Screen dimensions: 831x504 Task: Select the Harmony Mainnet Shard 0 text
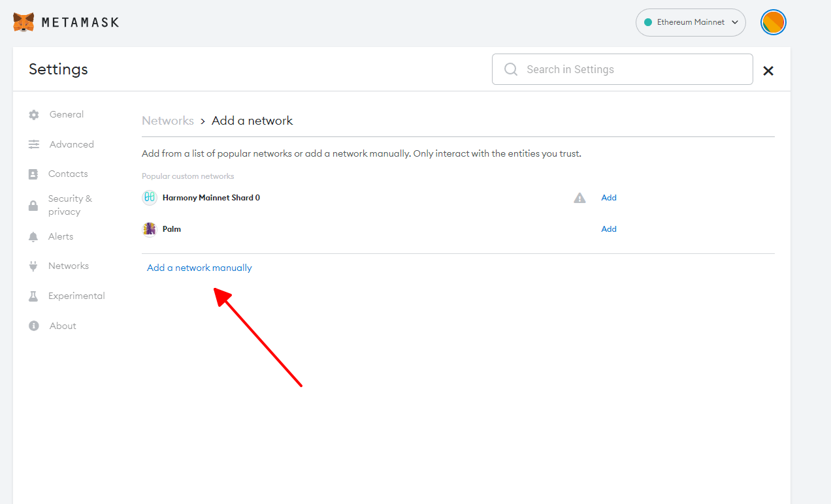211,198
